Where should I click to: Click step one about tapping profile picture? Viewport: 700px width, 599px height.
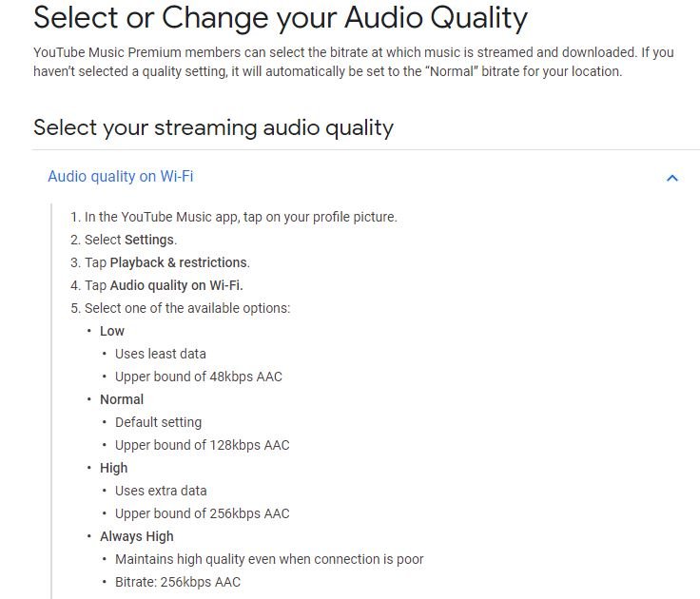pos(234,217)
